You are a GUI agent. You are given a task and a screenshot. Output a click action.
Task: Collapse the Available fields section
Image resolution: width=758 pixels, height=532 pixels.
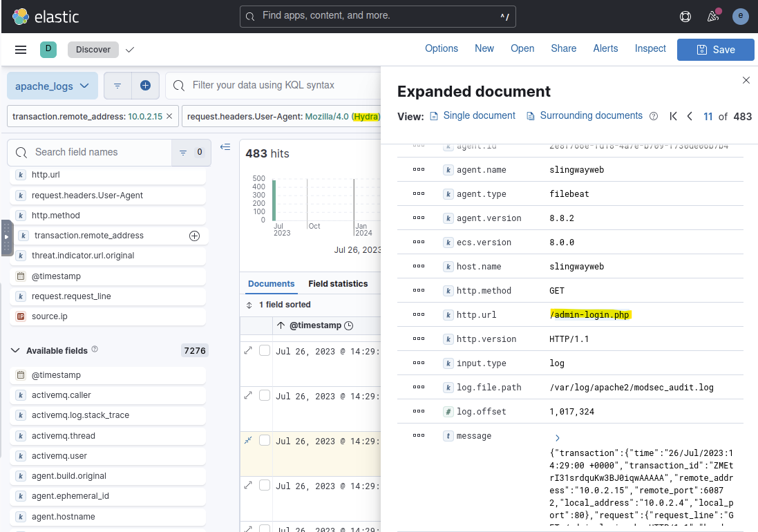pyautogui.click(x=15, y=351)
